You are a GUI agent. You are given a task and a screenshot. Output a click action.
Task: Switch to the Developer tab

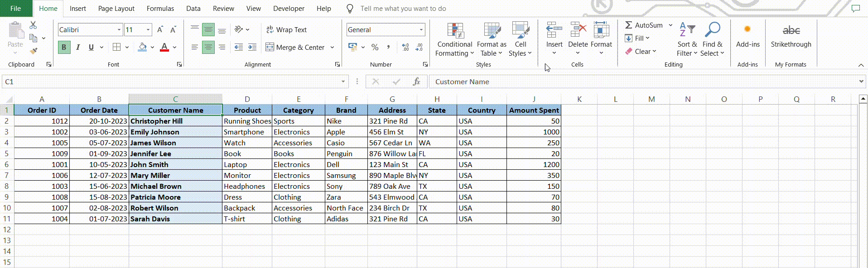click(x=289, y=8)
